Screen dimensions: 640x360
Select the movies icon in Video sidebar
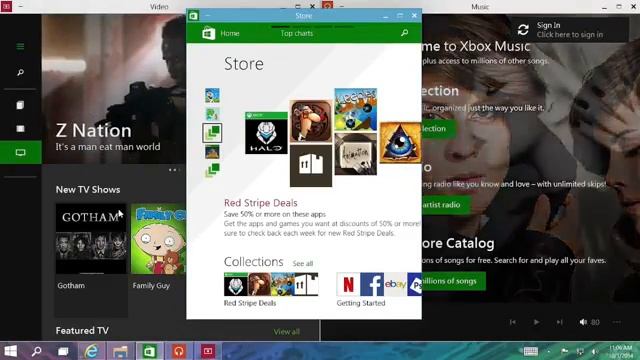click(x=20, y=129)
